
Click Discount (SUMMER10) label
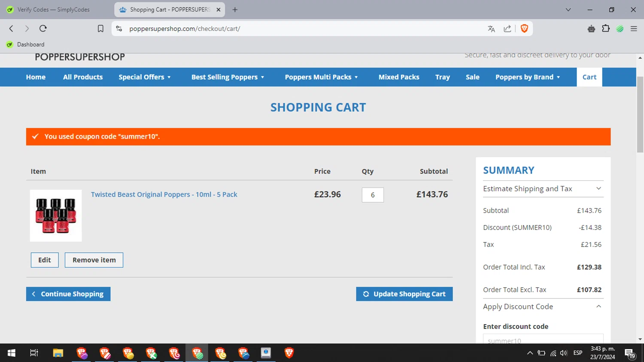coord(517,228)
